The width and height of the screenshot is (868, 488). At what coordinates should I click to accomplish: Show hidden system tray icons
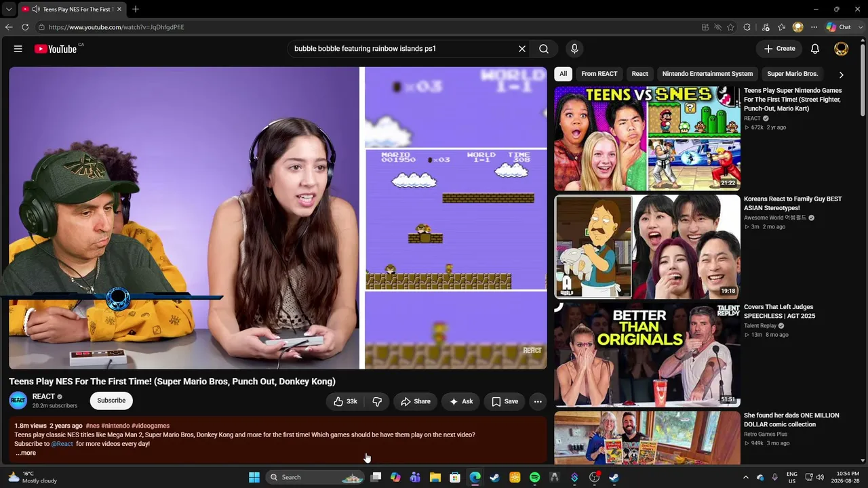745,477
